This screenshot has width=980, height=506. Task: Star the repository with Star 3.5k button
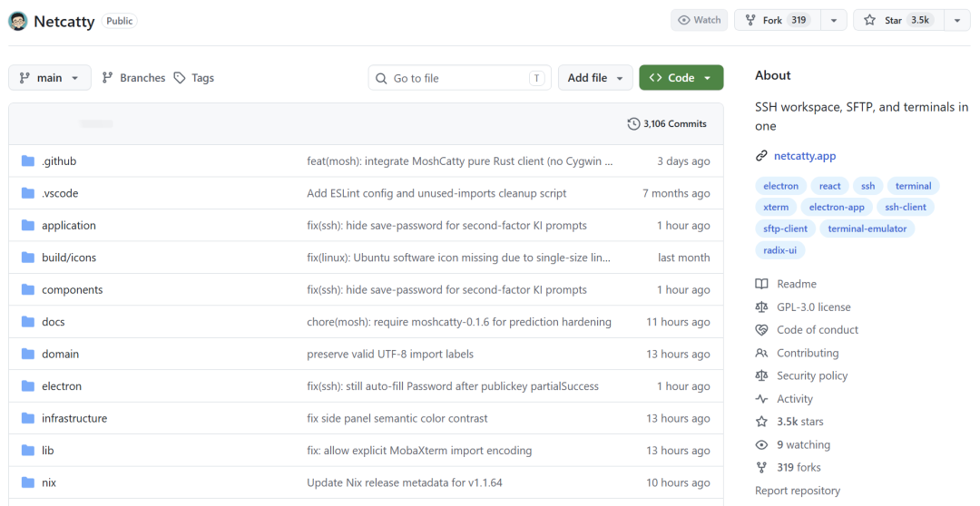pos(899,20)
